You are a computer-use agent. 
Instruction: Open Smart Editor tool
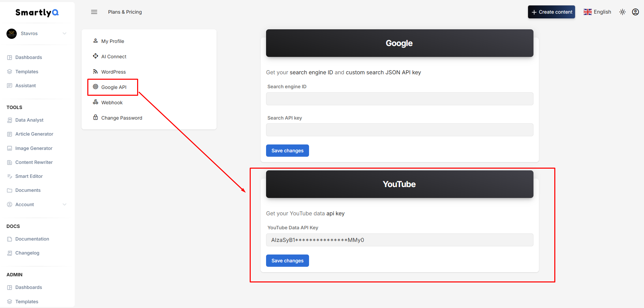pos(29,176)
